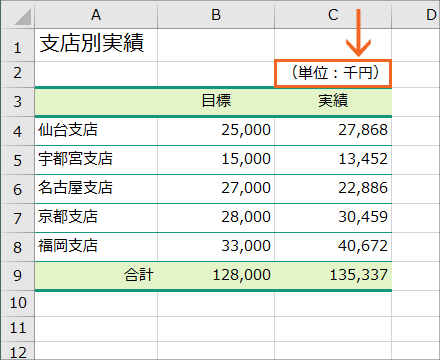The height and width of the screenshot is (360, 440).
Task: Select row 11 header
Action: click(x=17, y=329)
